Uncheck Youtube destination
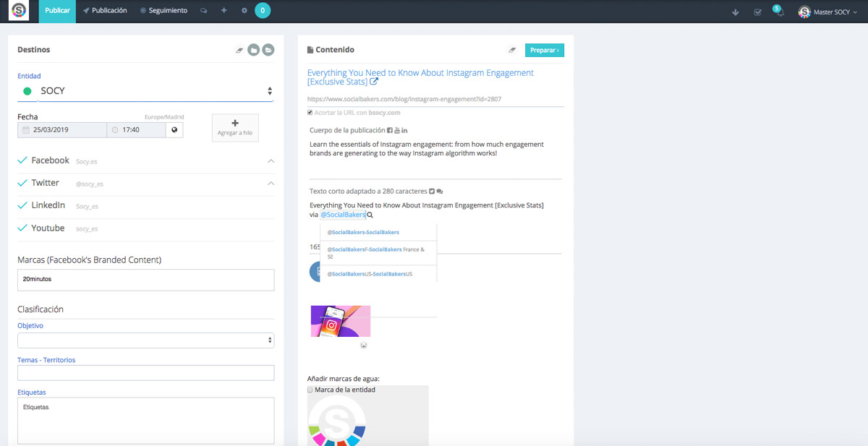The width and height of the screenshot is (868, 446). [22, 228]
